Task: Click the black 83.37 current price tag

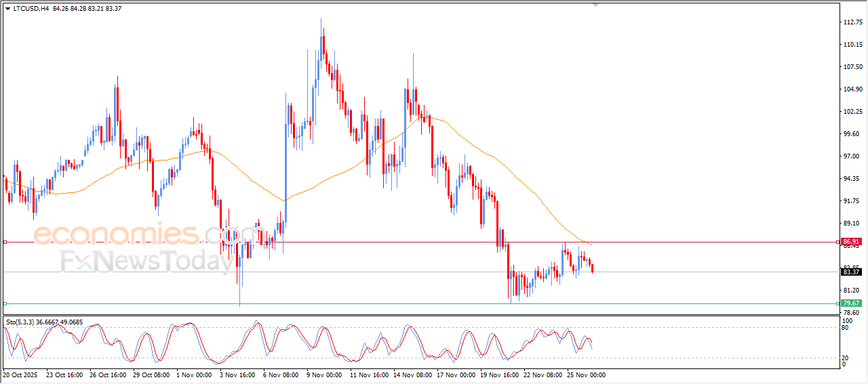Action: pos(851,272)
